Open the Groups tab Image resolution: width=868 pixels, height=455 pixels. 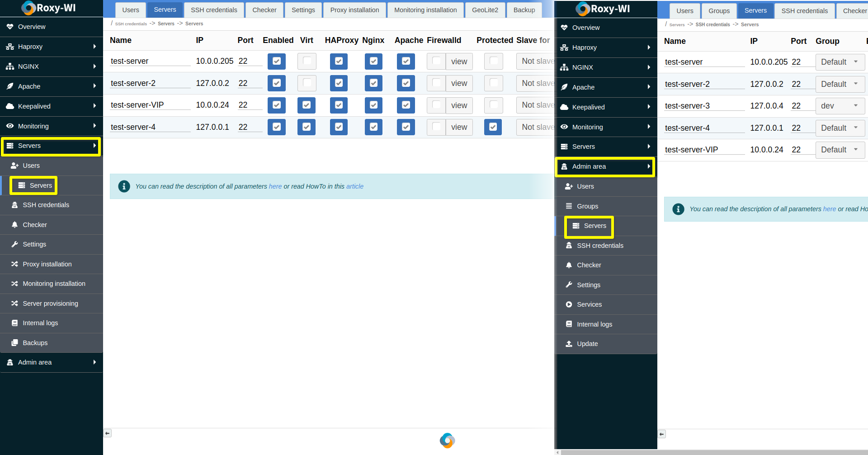tap(719, 11)
